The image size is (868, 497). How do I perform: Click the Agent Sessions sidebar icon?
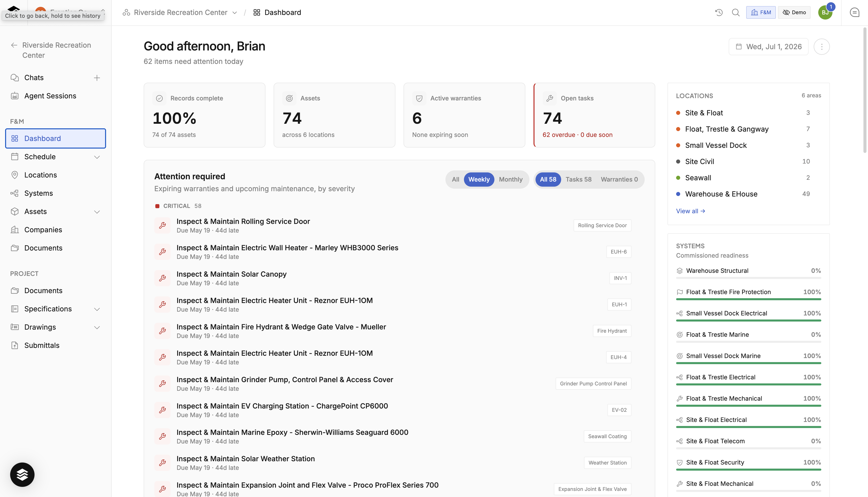(14, 96)
